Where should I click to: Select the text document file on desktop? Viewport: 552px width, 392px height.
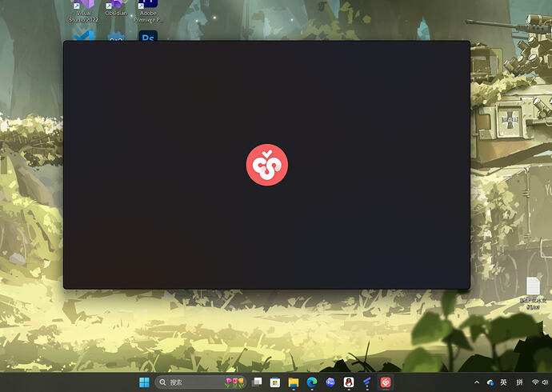pos(533,293)
